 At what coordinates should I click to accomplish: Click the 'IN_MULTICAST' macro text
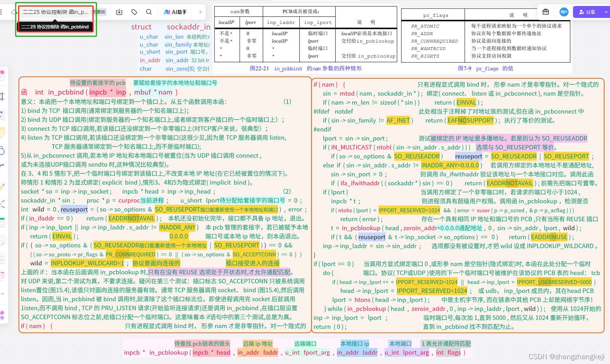[351, 147]
